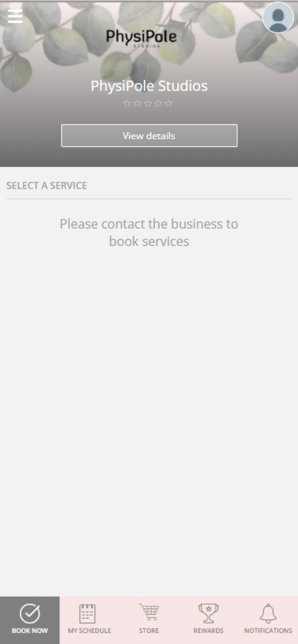Click the View details button
This screenshot has height=644, width=298.
(x=149, y=136)
